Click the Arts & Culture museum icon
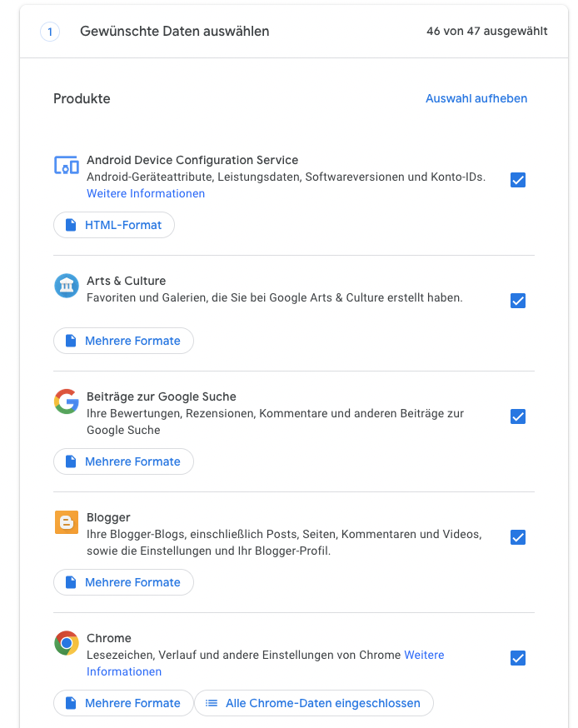This screenshot has height=728, width=578. point(67,286)
